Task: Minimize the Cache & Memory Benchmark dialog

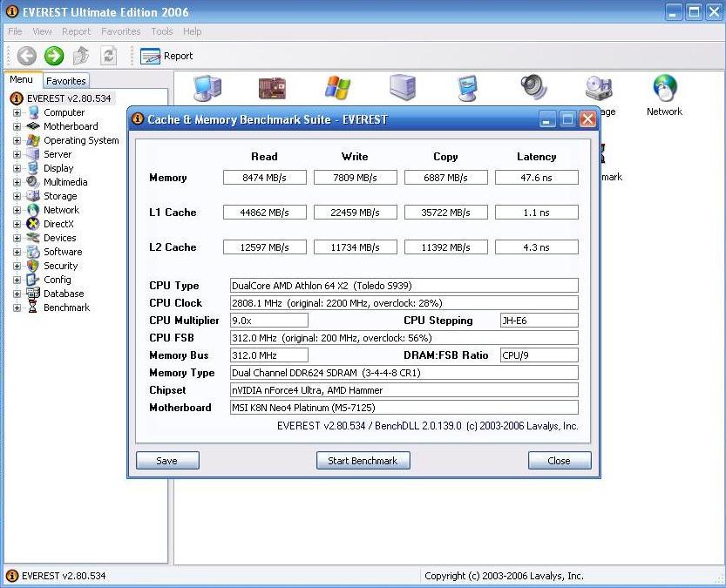Action: 546,120
